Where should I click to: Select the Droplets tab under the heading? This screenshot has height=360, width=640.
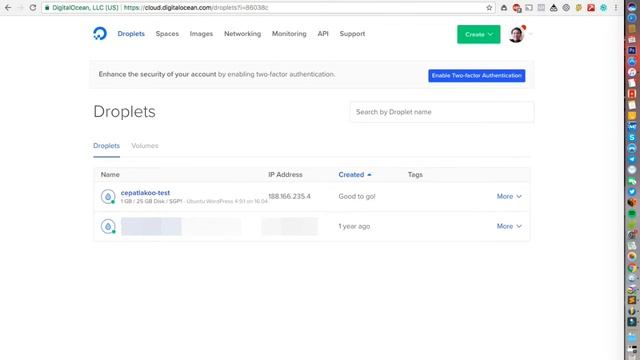click(107, 146)
